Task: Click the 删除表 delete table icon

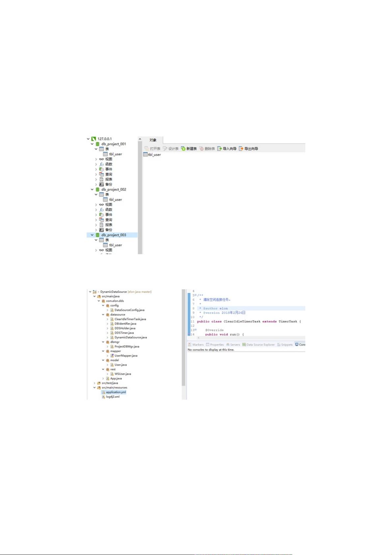Action: [x=201, y=149]
